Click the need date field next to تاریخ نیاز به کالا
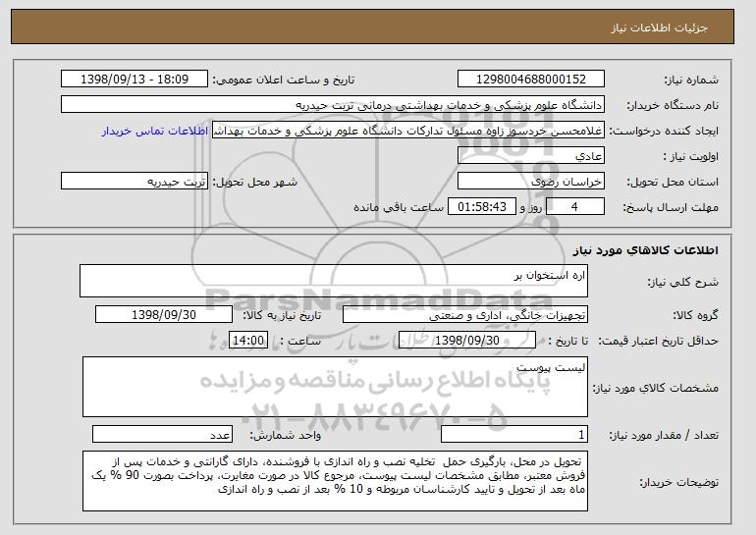The image size is (756, 535). coord(164,315)
